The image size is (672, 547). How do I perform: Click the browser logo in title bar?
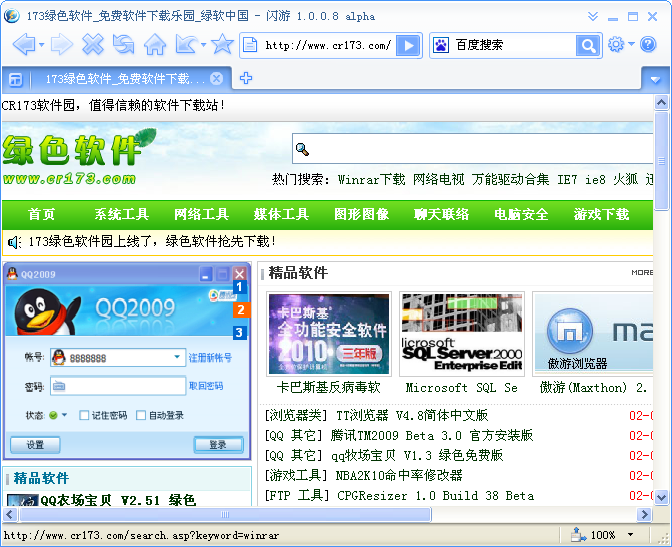coord(12,16)
